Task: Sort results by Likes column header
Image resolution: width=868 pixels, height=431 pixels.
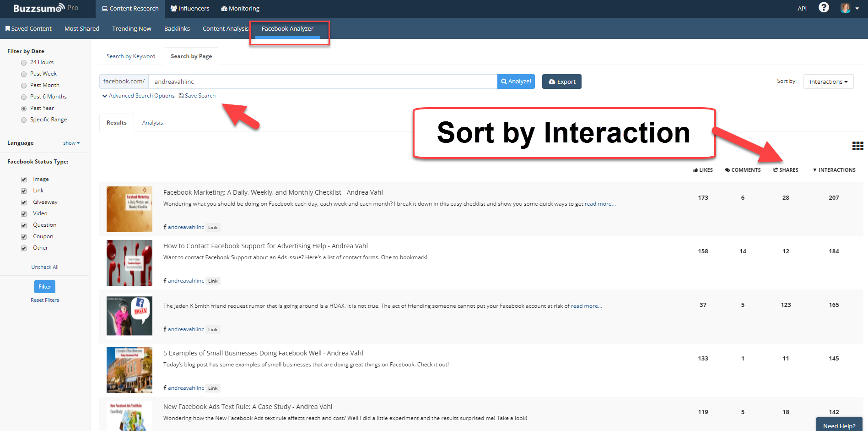Action: click(703, 170)
